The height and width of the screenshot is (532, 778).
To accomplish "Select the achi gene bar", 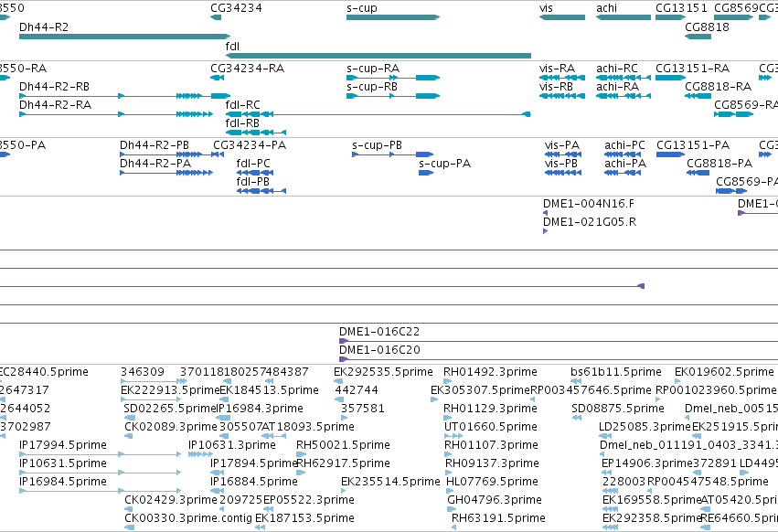I will [x=623, y=17].
